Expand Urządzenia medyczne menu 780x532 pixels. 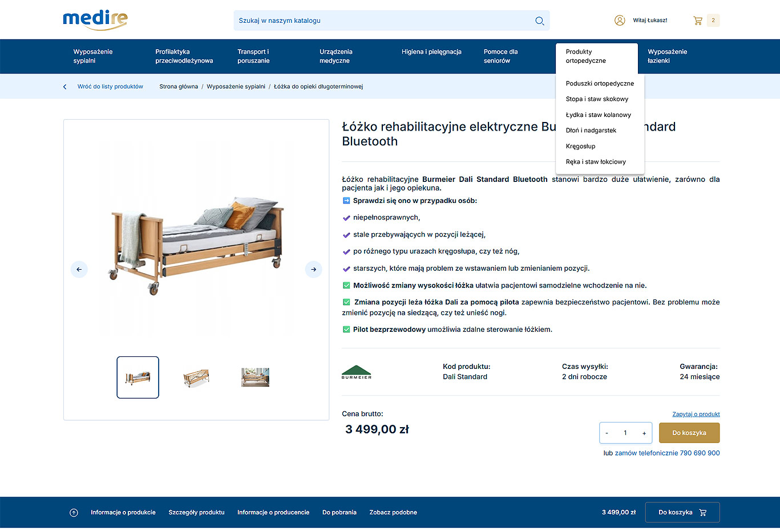click(336, 56)
